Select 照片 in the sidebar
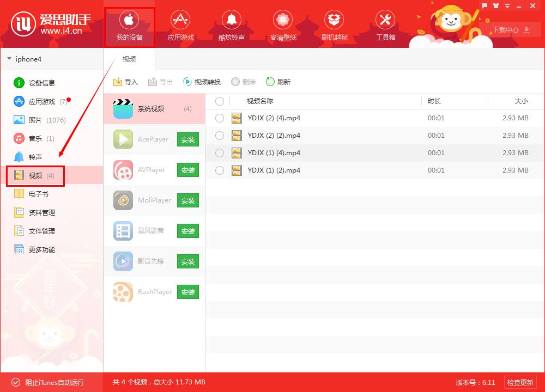The height and width of the screenshot is (392, 545). click(x=34, y=120)
